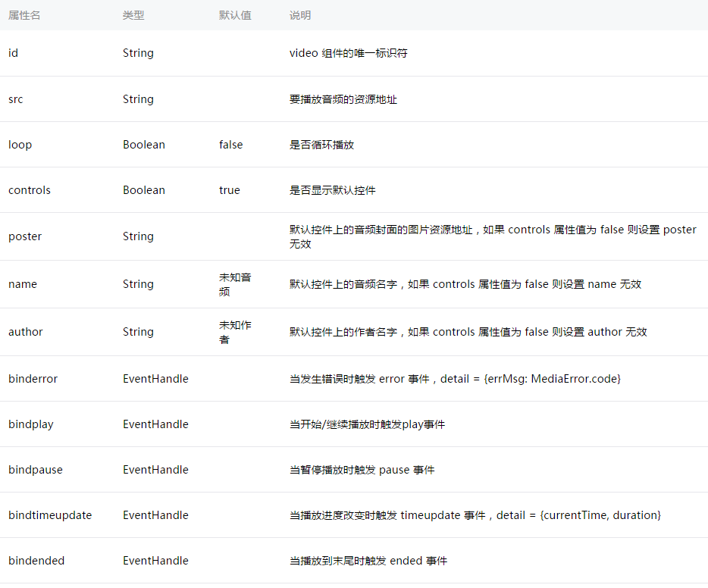Click the 类型 column header
This screenshot has height=588, width=708.
133,15
